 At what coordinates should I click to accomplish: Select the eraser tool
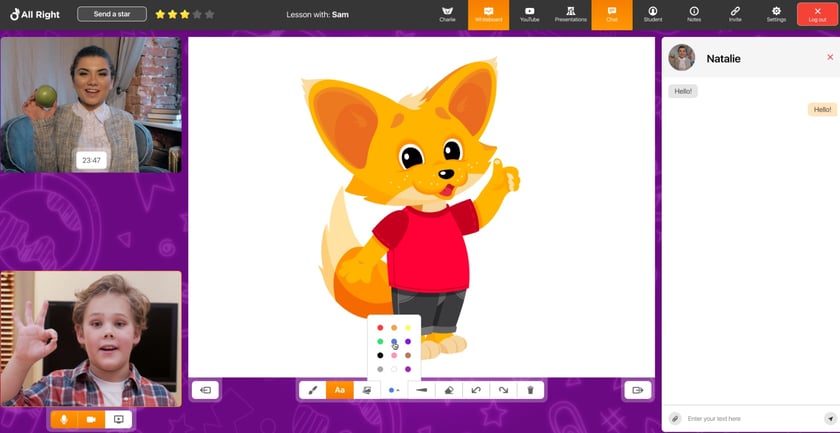pyautogui.click(x=449, y=390)
